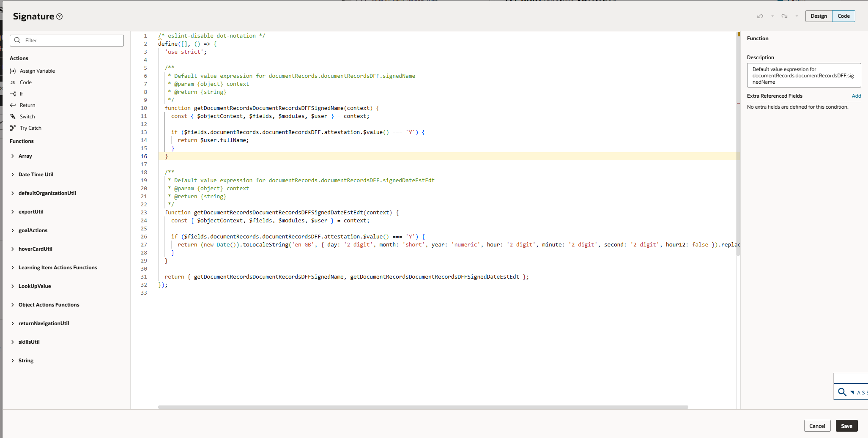Expand the exportUtil functions group

13,212
